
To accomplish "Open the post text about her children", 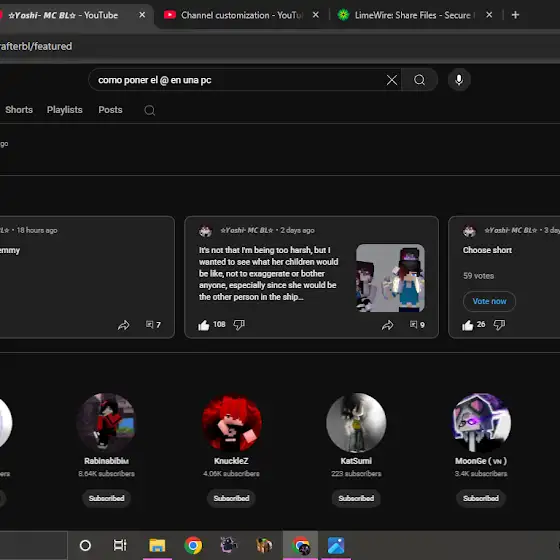I will click(269, 274).
